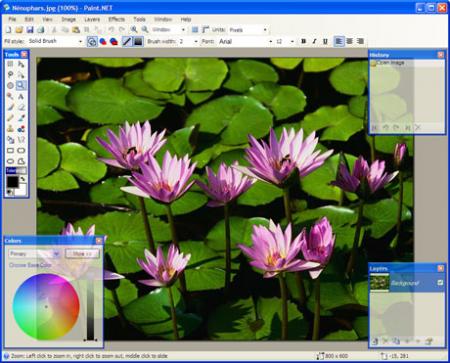
Task: Pick a hue on the color wheel
Action: [x=46, y=307]
